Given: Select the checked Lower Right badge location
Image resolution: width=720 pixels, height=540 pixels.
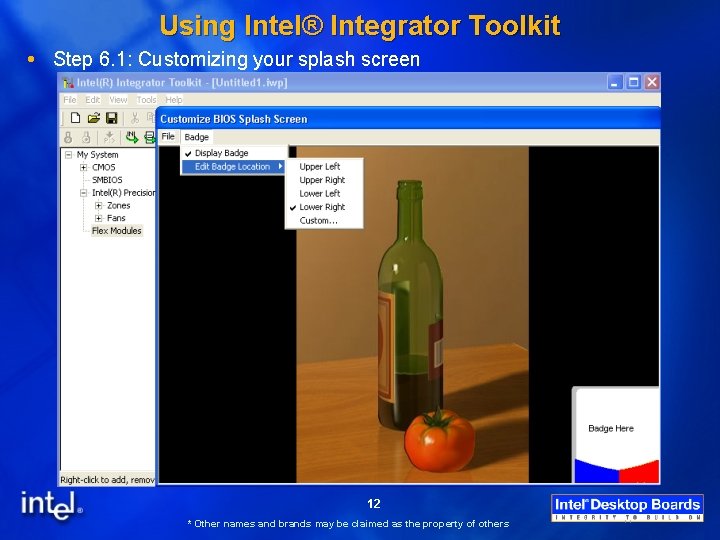Looking at the screenshot, I should 322,207.
